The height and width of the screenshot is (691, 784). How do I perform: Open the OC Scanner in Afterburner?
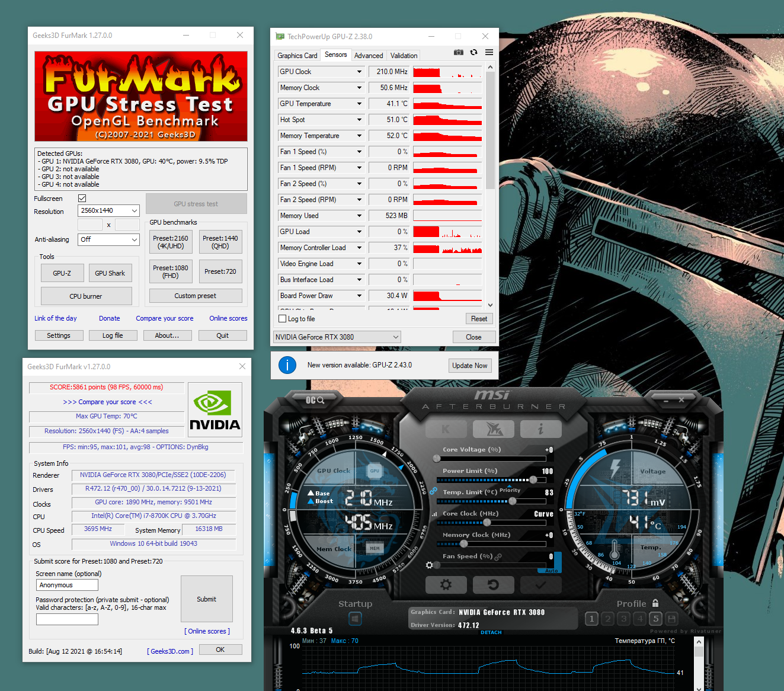[x=315, y=400]
